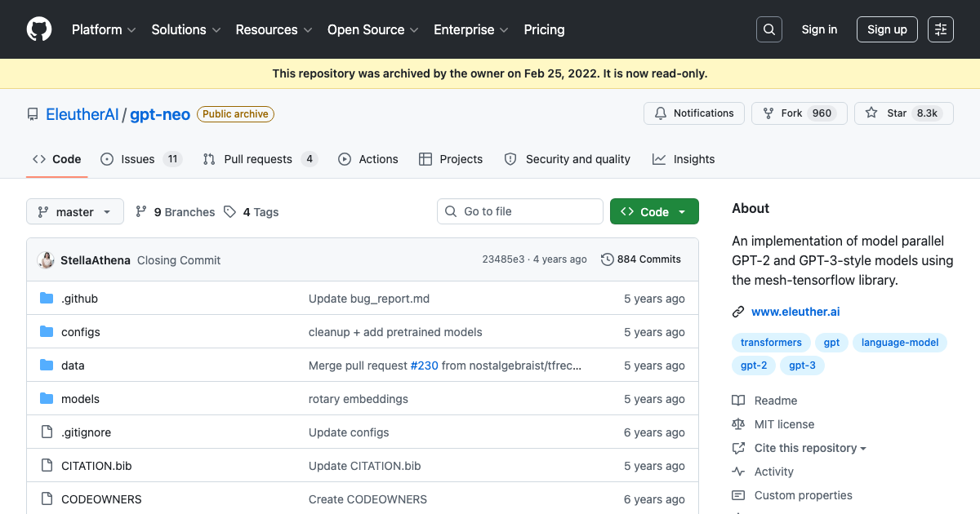View the 9 Branches link
The image size is (980, 514).
[x=176, y=212]
